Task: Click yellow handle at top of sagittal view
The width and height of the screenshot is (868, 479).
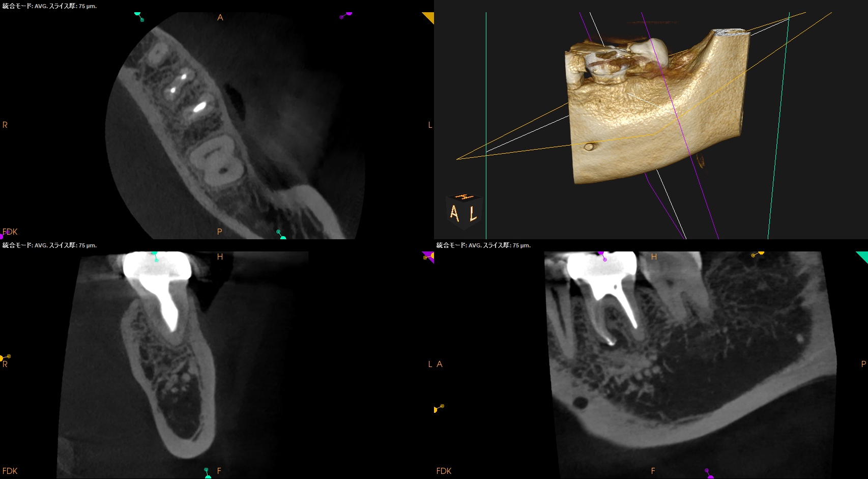Action: tap(758, 253)
